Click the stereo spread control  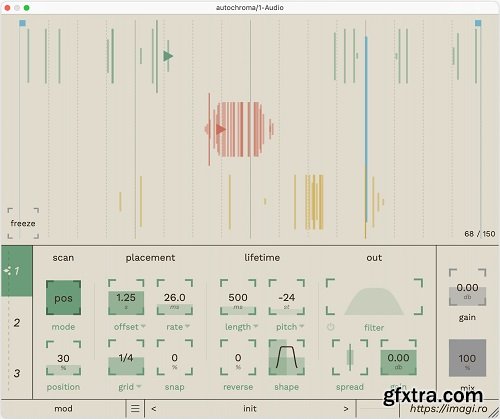pyautogui.click(x=350, y=358)
